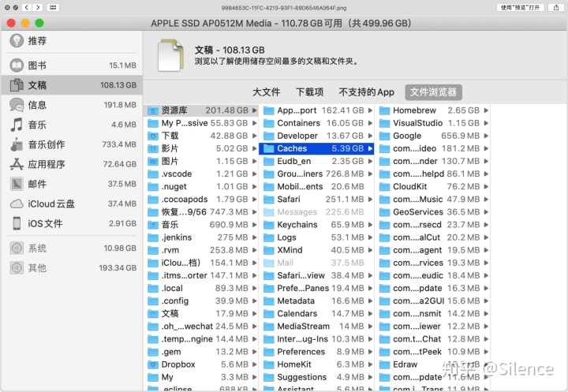This screenshot has width=568, height=392.
Task: Select the MediaStream folder row
Action: (316, 327)
